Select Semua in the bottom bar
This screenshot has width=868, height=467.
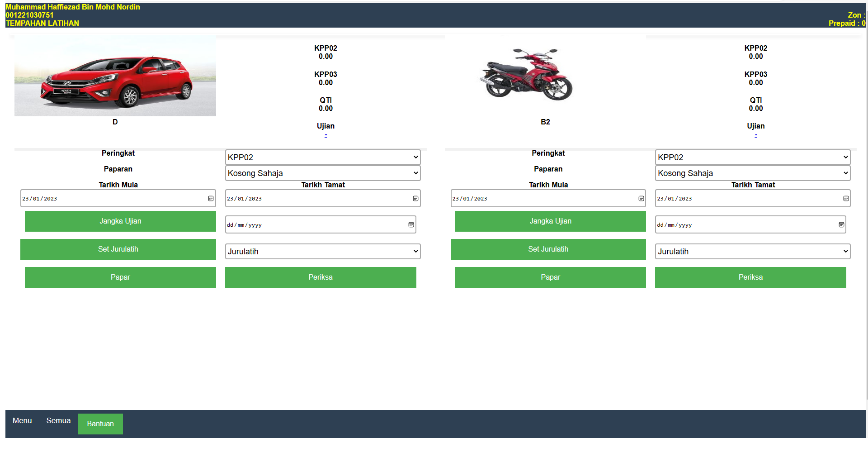point(58,421)
